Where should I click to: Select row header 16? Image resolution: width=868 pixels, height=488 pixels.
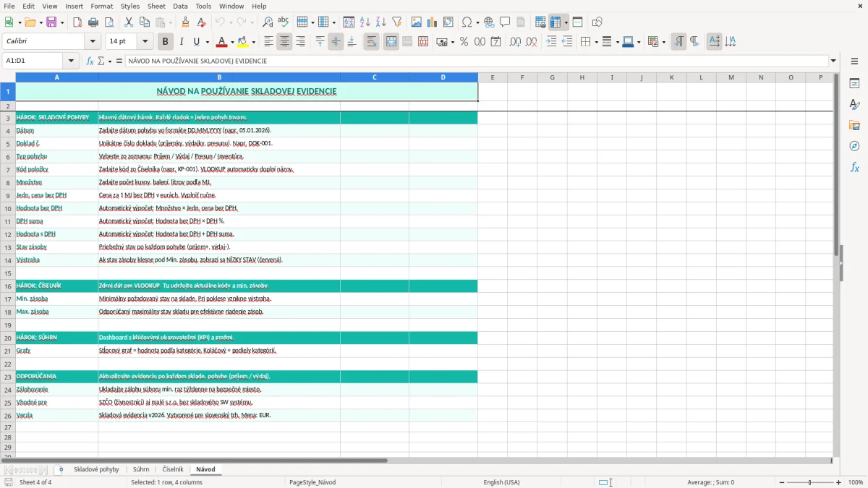pos(8,286)
